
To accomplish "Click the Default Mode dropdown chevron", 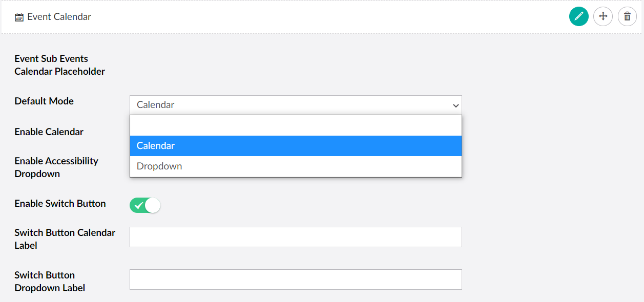I will (455, 104).
